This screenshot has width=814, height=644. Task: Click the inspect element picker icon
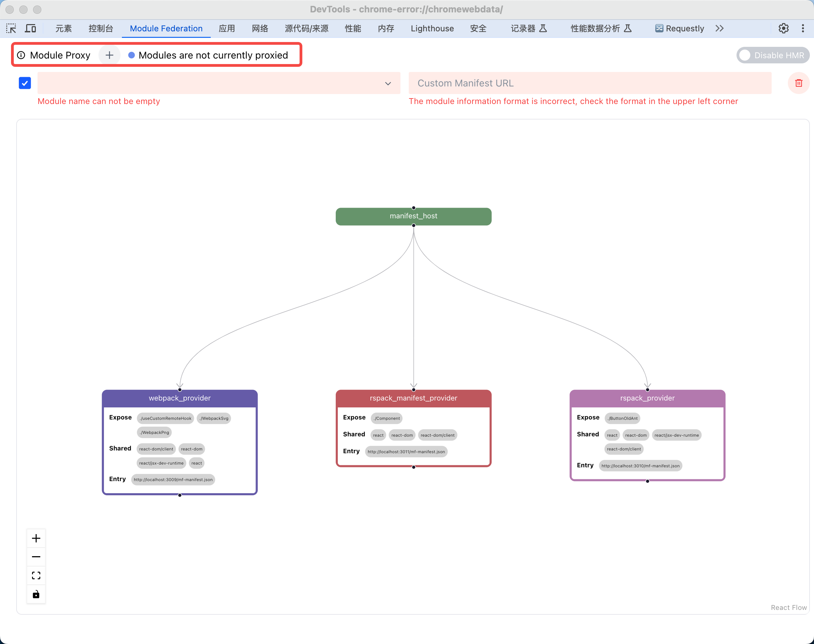(11, 28)
